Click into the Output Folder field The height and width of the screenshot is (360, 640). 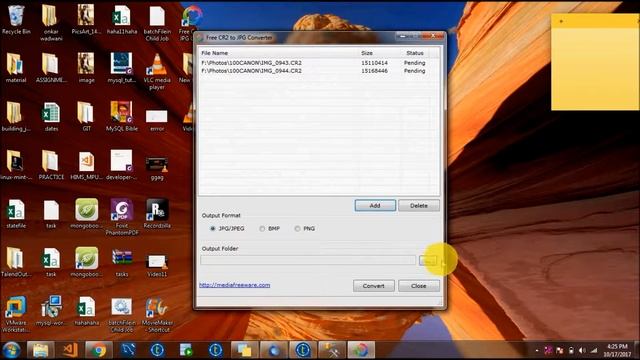pos(308,260)
